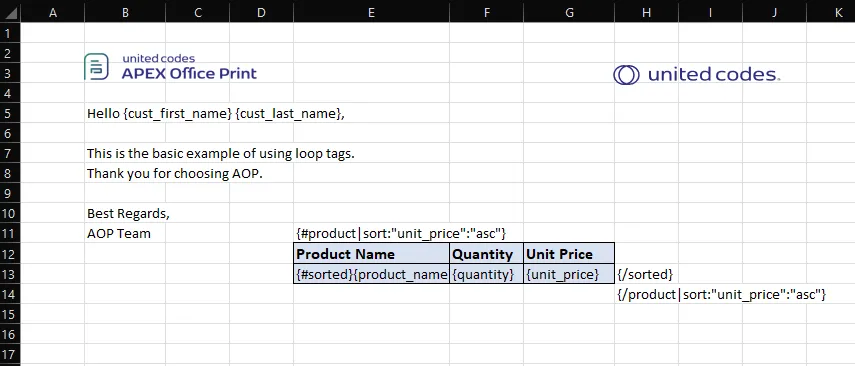The height and width of the screenshot is (366, 855).
Task: Select column H header
Action: click(646, 13)
